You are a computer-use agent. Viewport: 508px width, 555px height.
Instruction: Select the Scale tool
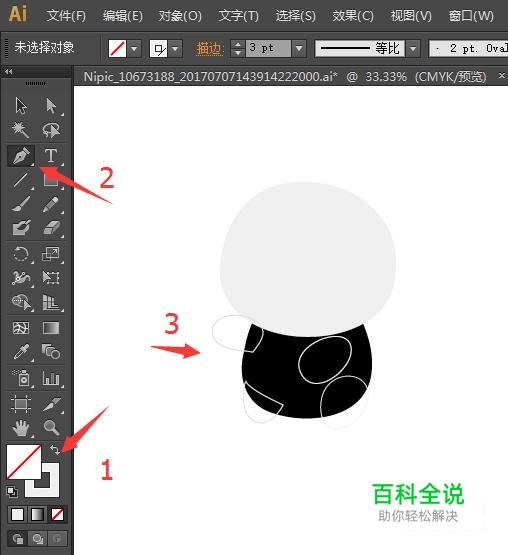tap(51, 254)
